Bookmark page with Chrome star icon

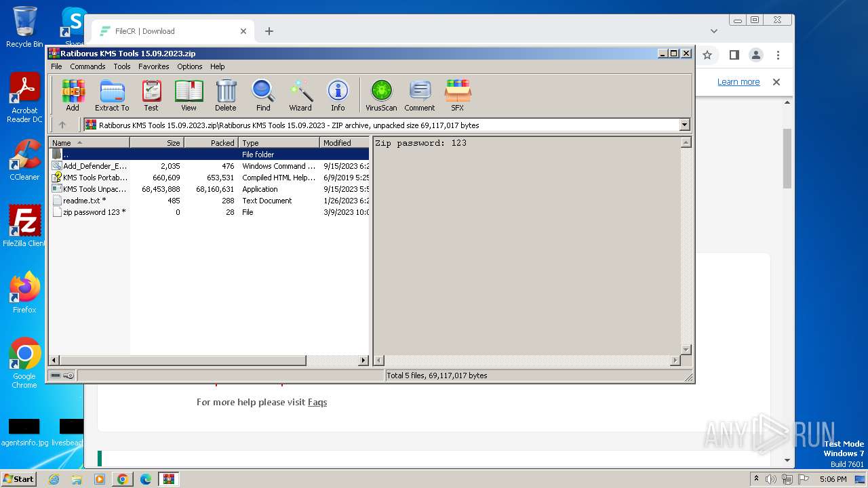point(707,55)
